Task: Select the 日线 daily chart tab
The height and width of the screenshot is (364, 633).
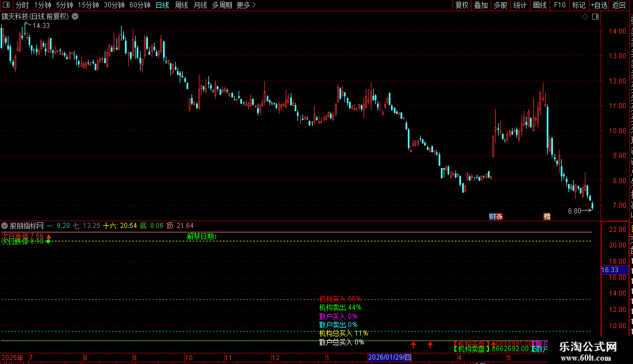Action: pyautogui.click(x=162, y=5)
